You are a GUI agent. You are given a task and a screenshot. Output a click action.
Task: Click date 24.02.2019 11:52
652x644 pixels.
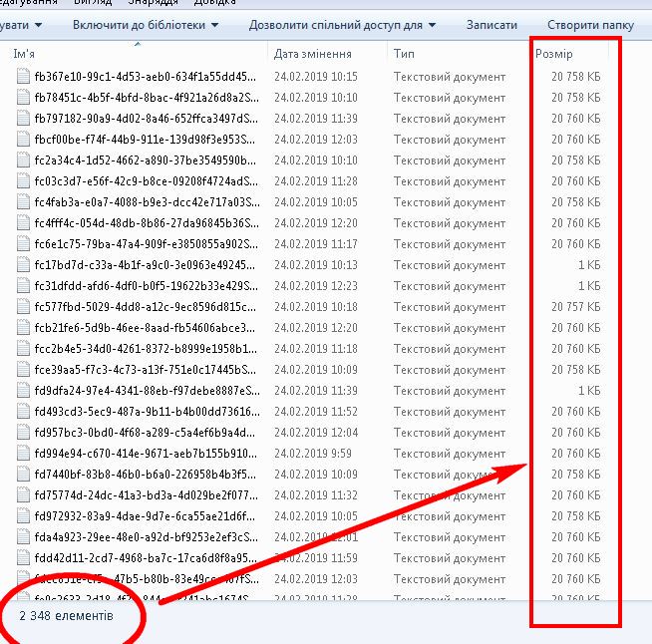(316, 412)
